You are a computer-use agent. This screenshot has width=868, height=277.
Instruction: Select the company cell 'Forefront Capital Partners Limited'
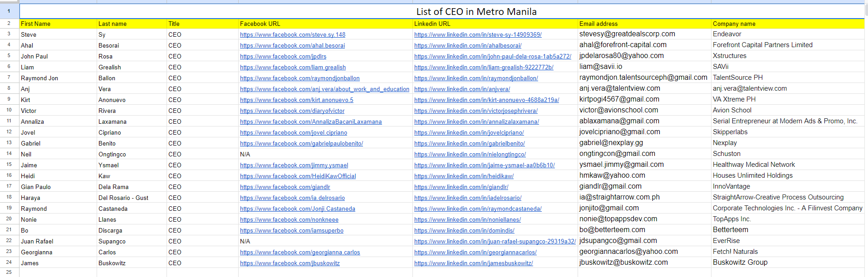(x=788, y=45)
